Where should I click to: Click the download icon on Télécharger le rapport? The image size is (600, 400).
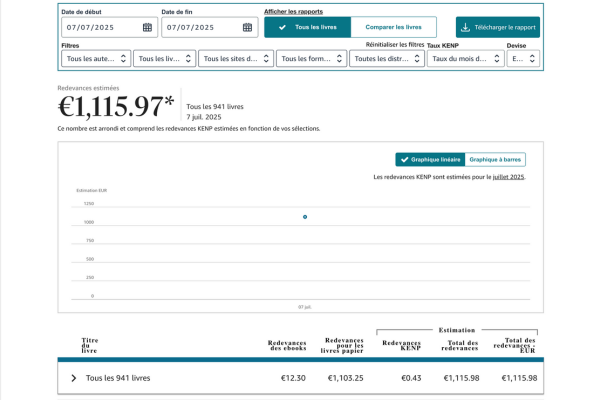[465, 27]
